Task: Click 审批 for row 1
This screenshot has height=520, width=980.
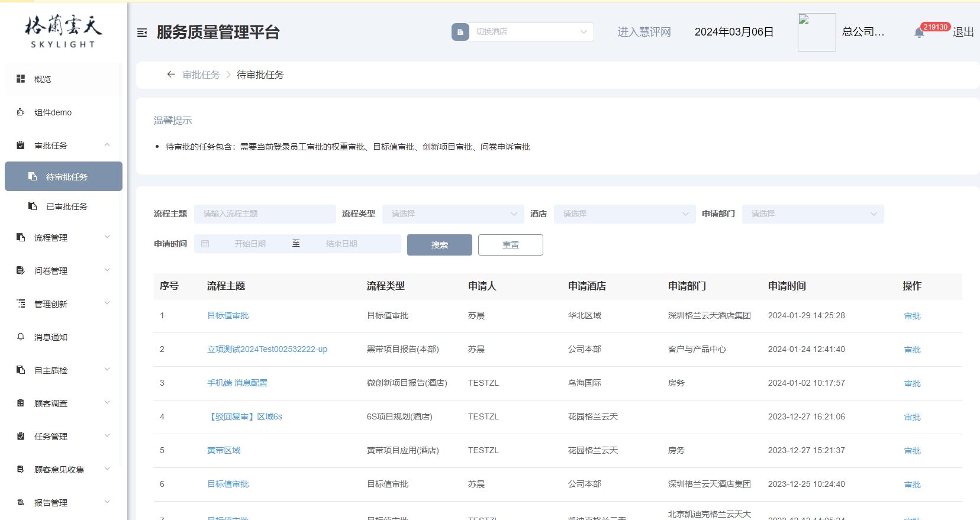Action: [913, 316]
